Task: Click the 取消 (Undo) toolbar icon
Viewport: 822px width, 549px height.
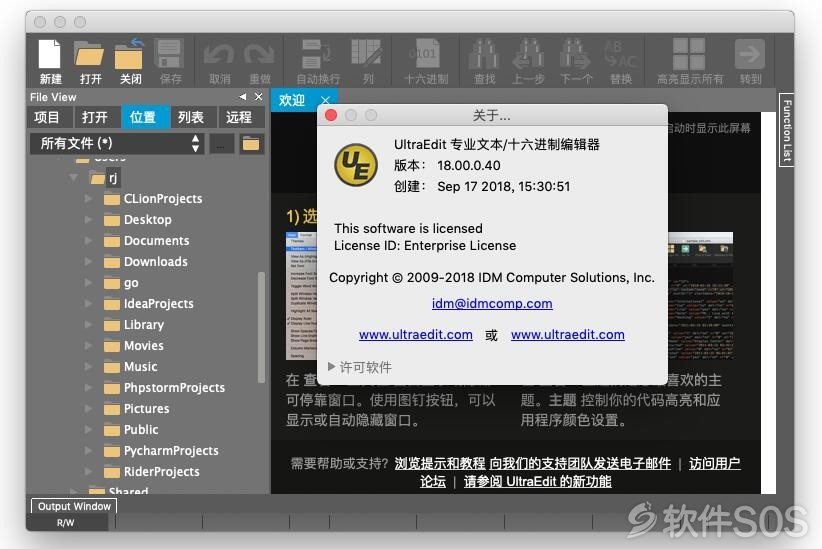Action: pyautogui.click(x=219, y=55)
